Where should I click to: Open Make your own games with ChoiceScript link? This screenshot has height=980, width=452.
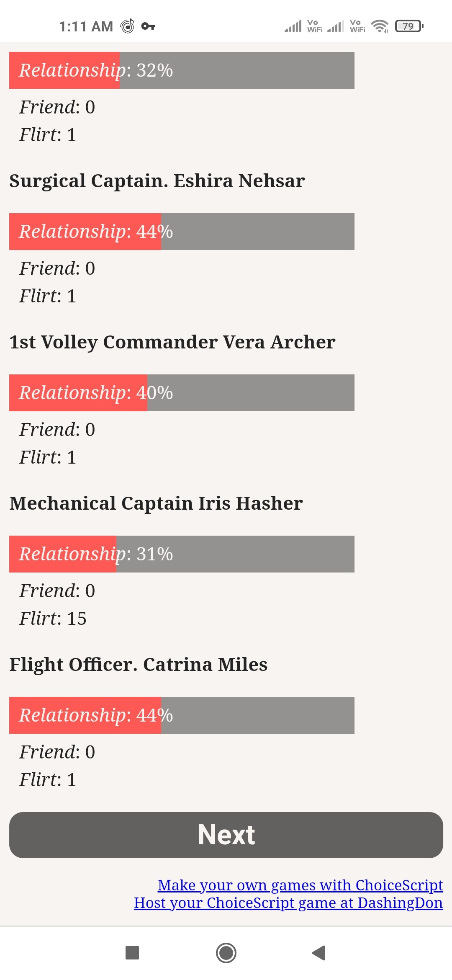click(x=300, y=885)
